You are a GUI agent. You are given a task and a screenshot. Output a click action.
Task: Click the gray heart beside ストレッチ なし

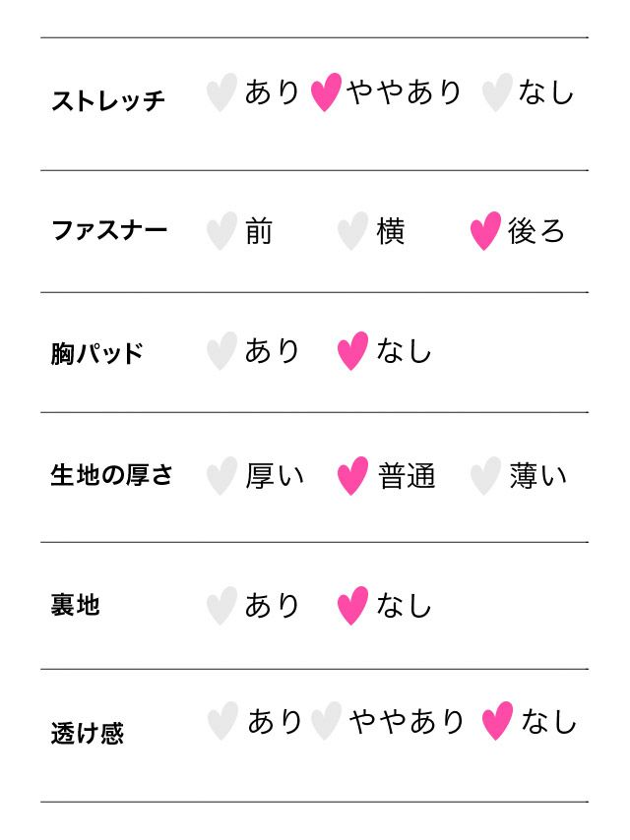tap(496, 93)
